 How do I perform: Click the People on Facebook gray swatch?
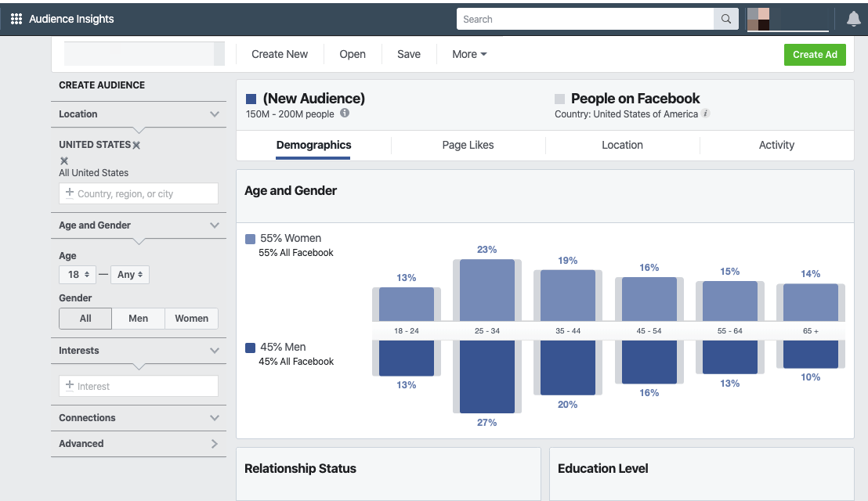pos(559,99)
